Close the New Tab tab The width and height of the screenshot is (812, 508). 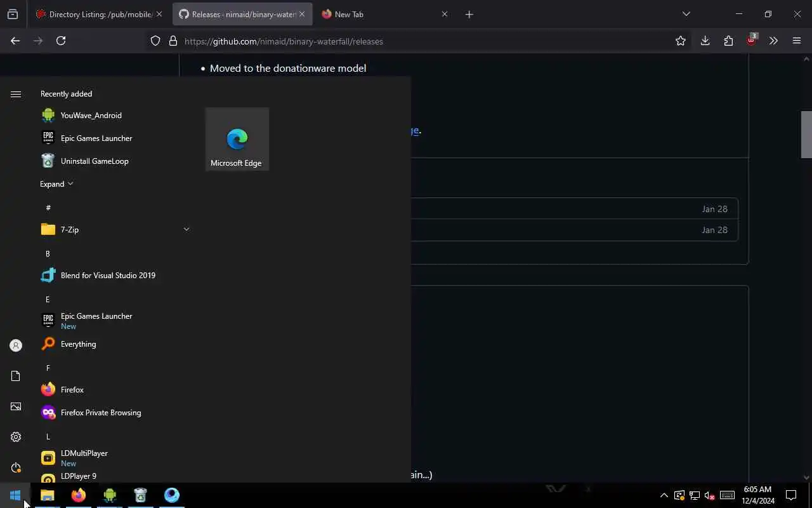(x=444, y=14)
